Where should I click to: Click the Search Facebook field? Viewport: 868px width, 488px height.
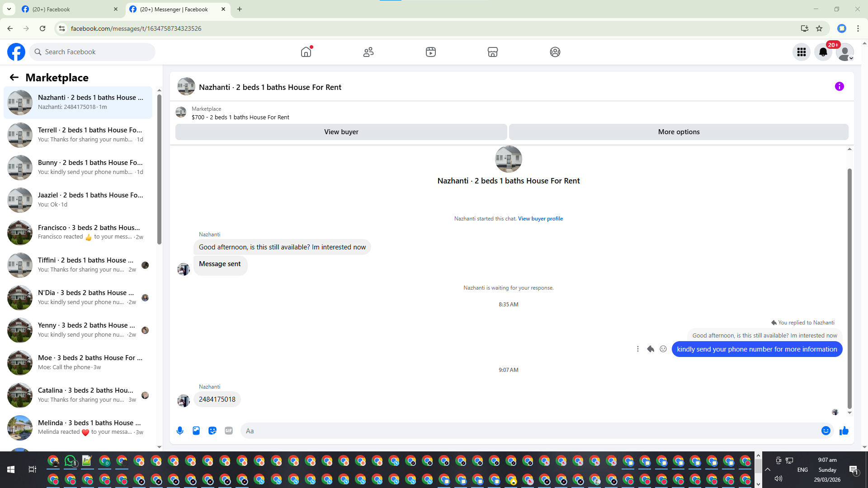92,52
